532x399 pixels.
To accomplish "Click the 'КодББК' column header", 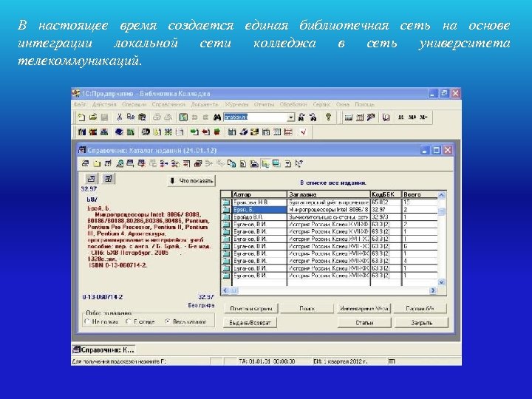I will click(x=386, y=194).
